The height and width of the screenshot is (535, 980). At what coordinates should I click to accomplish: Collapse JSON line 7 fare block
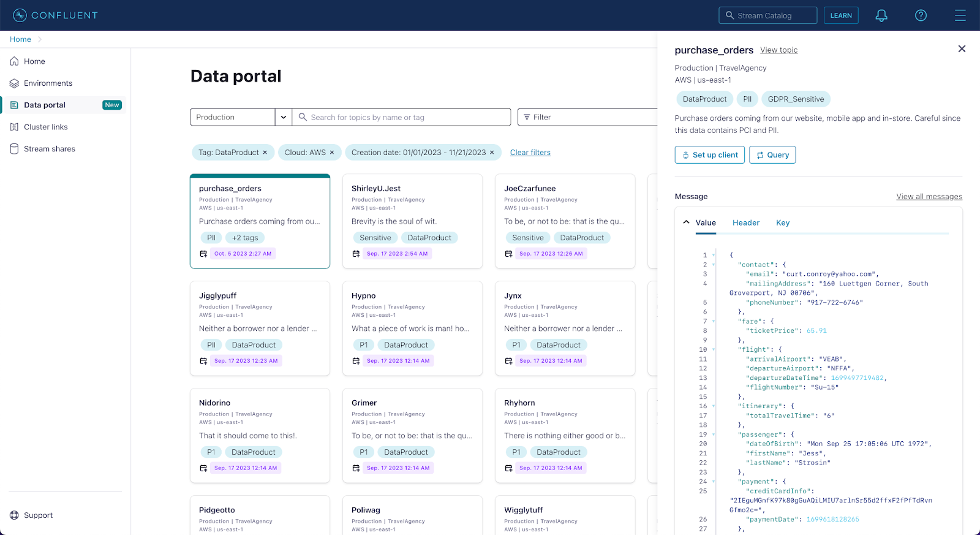pyautogui.click(x=714, y=321)
